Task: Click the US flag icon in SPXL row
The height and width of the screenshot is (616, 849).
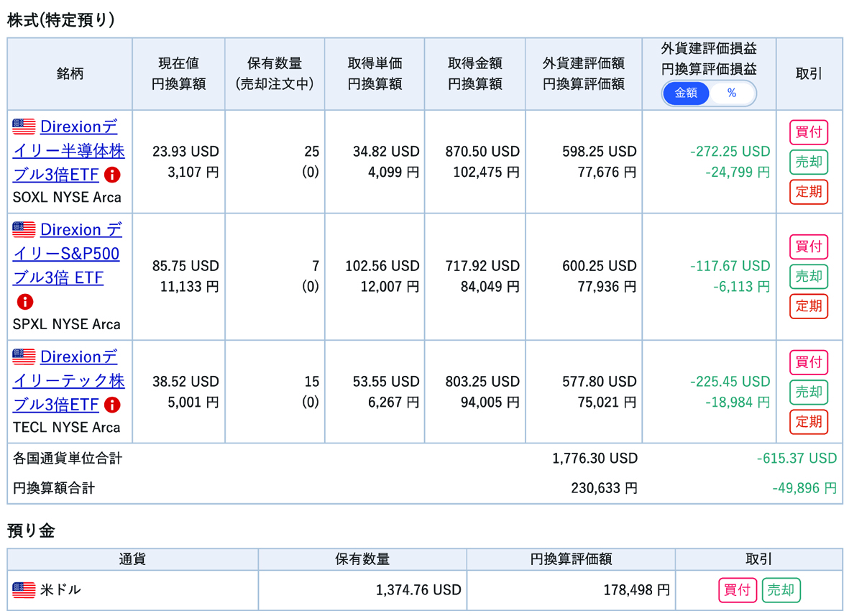Action: [x=24, y=229]
